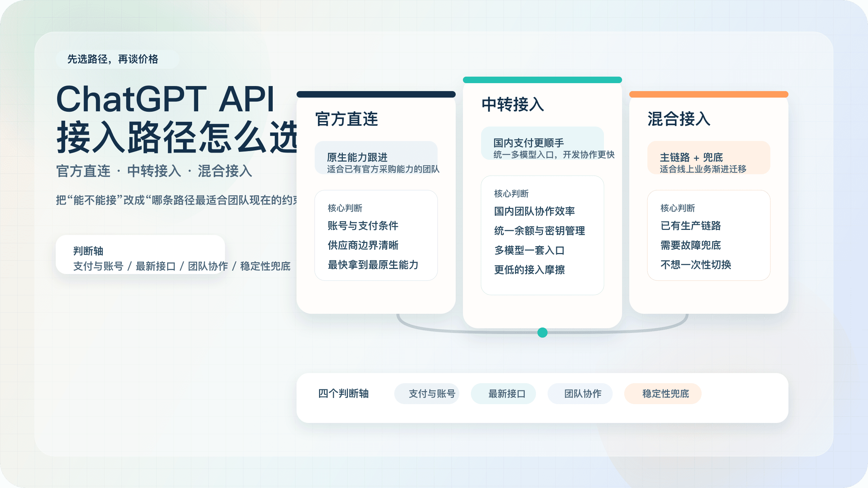Click the 主链路 + 兜底 highlight box

pos(708,158)
